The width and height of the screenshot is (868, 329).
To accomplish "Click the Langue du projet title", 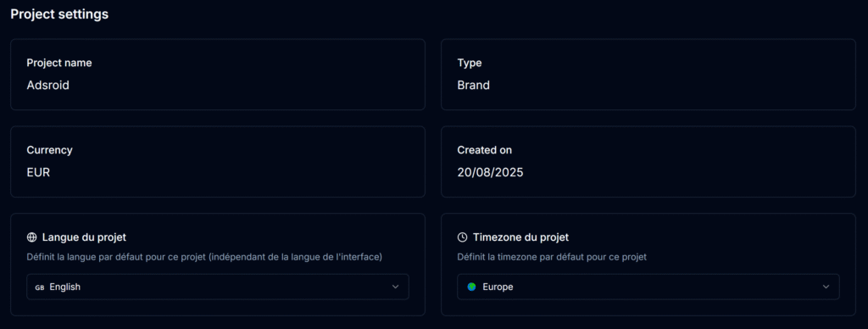I will tap(84, 237).
